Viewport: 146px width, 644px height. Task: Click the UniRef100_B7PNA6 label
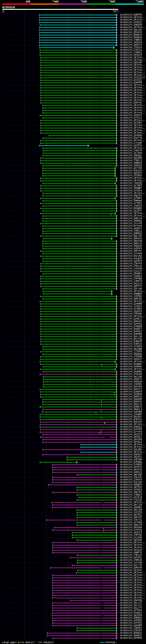(131, 462)
